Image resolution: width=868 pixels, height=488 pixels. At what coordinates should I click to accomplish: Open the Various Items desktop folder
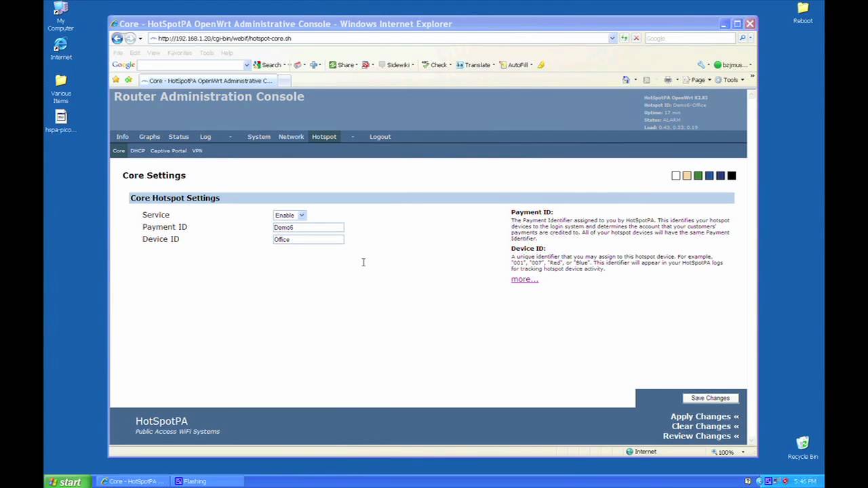point(60,89)
